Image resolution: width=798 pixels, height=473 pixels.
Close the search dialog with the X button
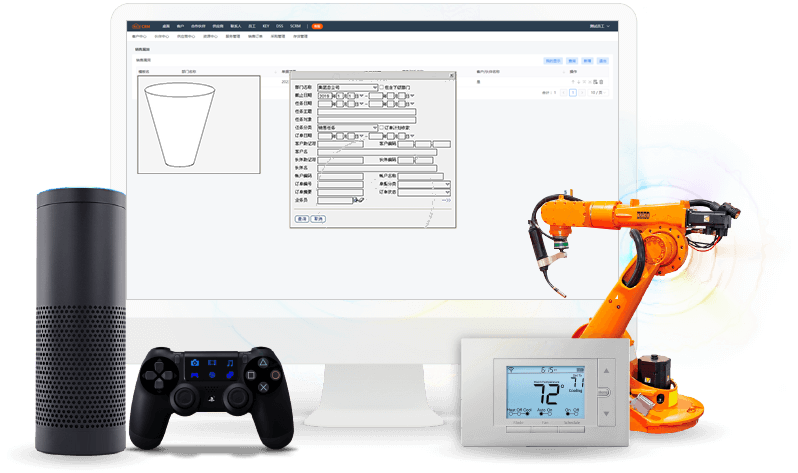451,75
